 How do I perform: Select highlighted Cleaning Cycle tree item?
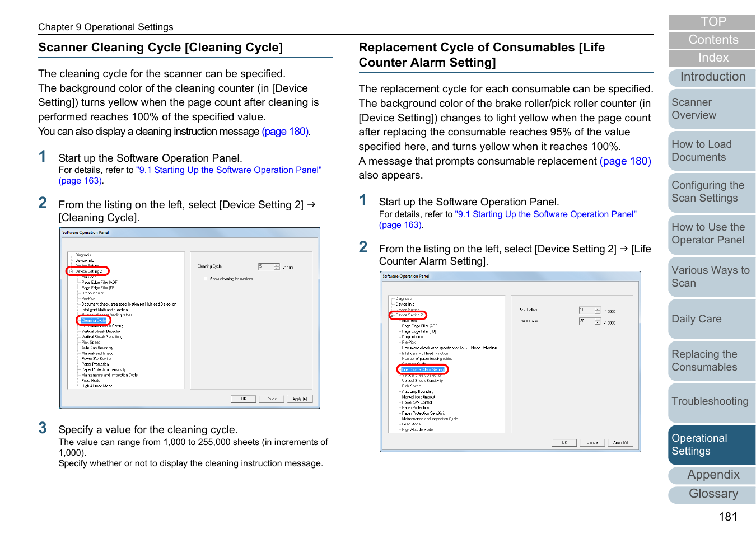94,321
